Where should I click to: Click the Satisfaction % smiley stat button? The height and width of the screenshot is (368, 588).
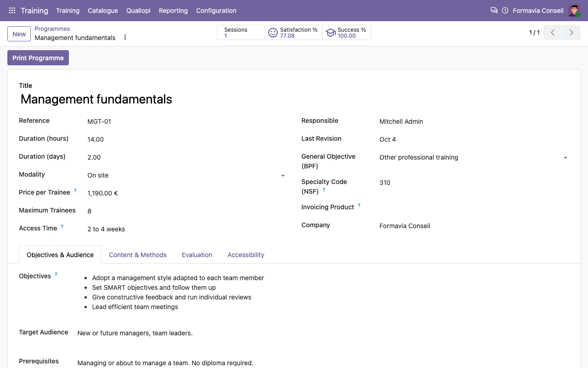point(294,33)
